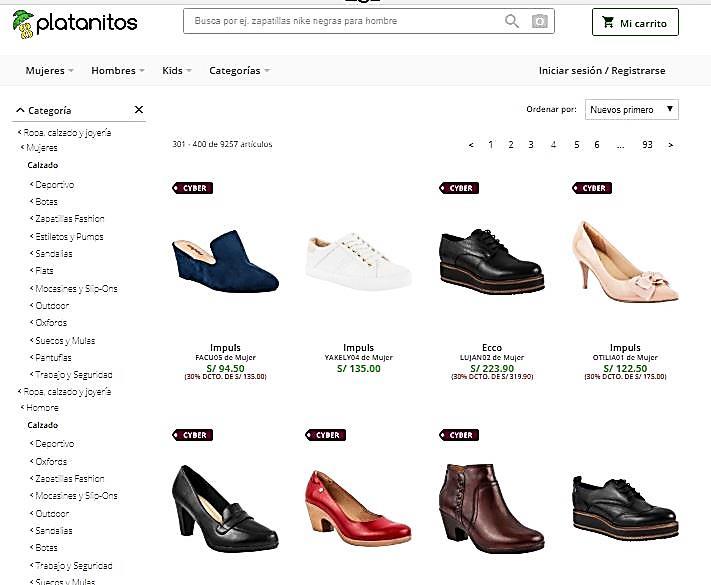
Task: Open image search via camera icon
Action: [x=540, y=21]
